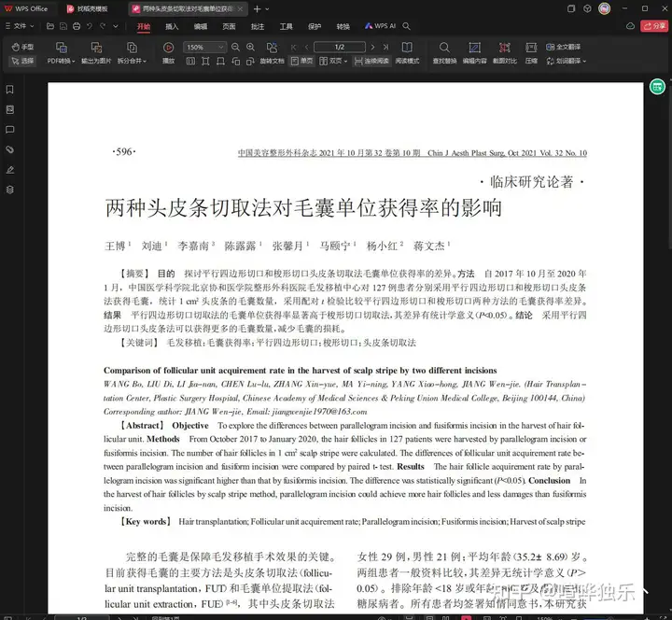Enable the Select (选择) tool mode

point(22,61)
